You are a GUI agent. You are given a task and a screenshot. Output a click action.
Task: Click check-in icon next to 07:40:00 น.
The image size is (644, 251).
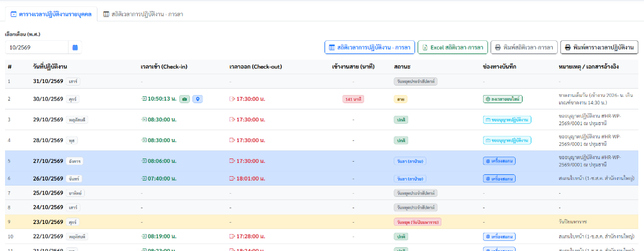[x=144, y=179]
